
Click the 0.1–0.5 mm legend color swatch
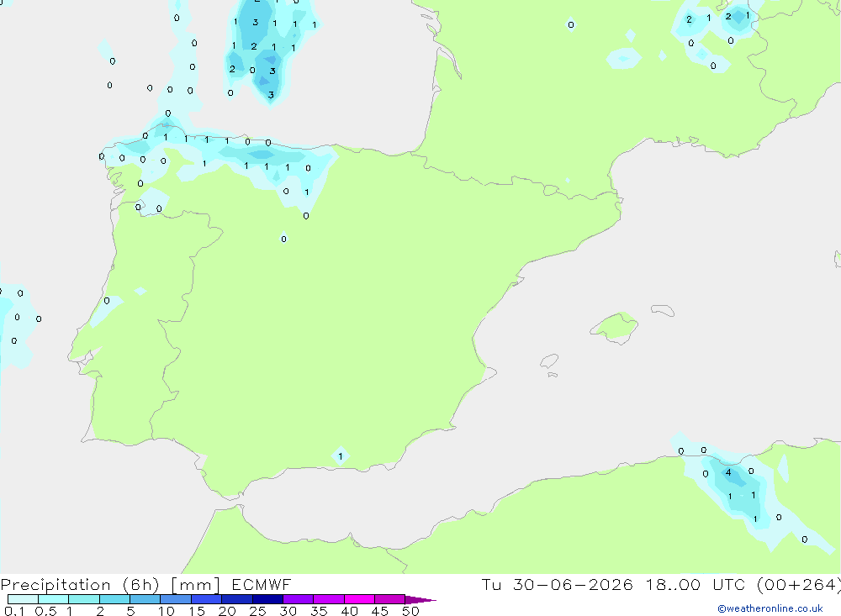click(23, 599)
